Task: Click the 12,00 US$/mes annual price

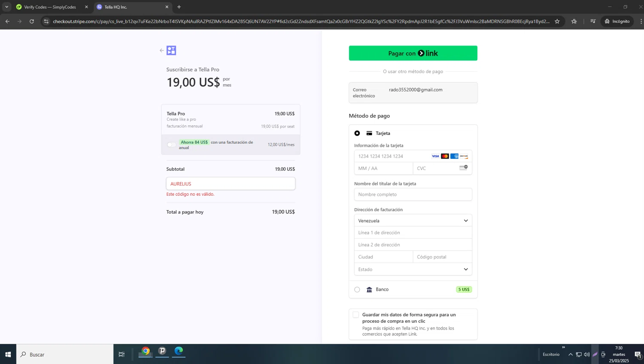Action: 281,145
